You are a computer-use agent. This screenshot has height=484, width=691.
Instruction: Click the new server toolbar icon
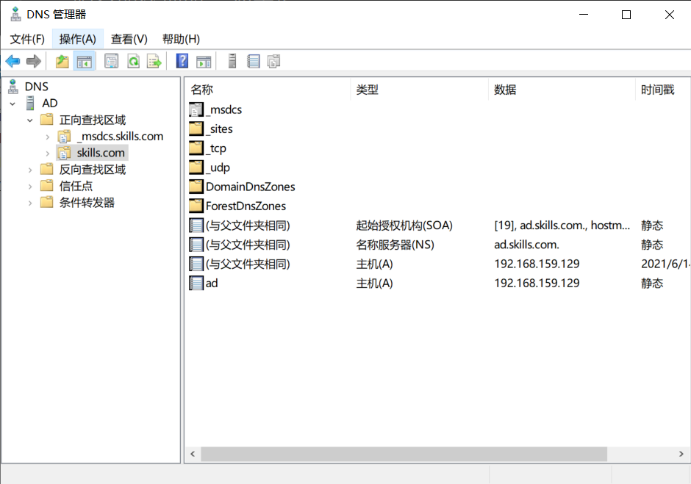(x=232, y=61)
